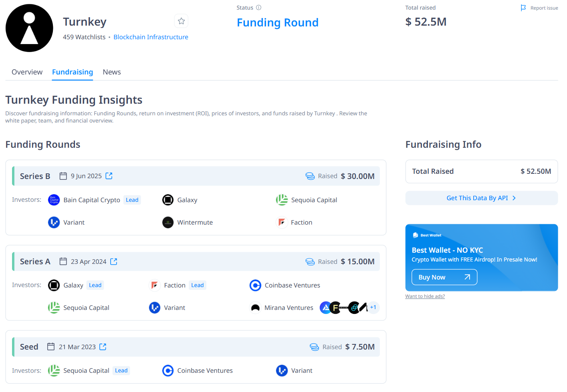This screenshot has height=392, width=567.
Task: Open Bain Capital Crypto logo in Series B
Action: (54, 200)
